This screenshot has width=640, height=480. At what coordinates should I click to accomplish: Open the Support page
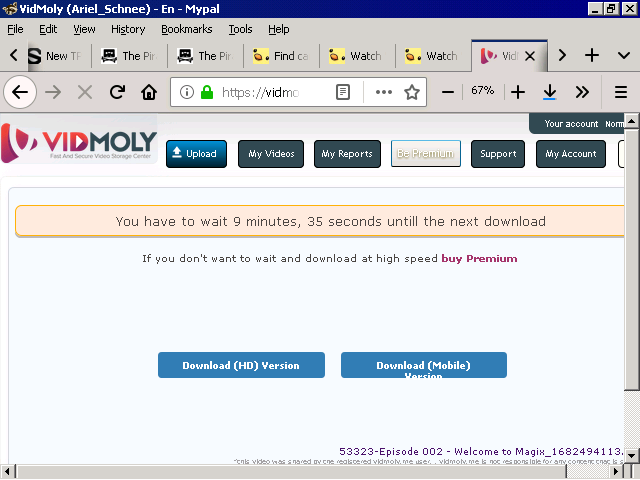click(x=498, y=154)
